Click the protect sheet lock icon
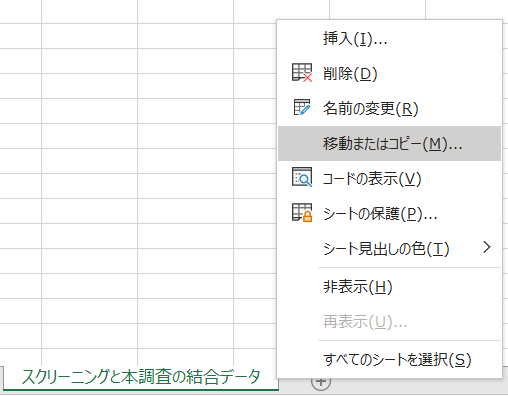508x396 pixels. tap(302, 213)
